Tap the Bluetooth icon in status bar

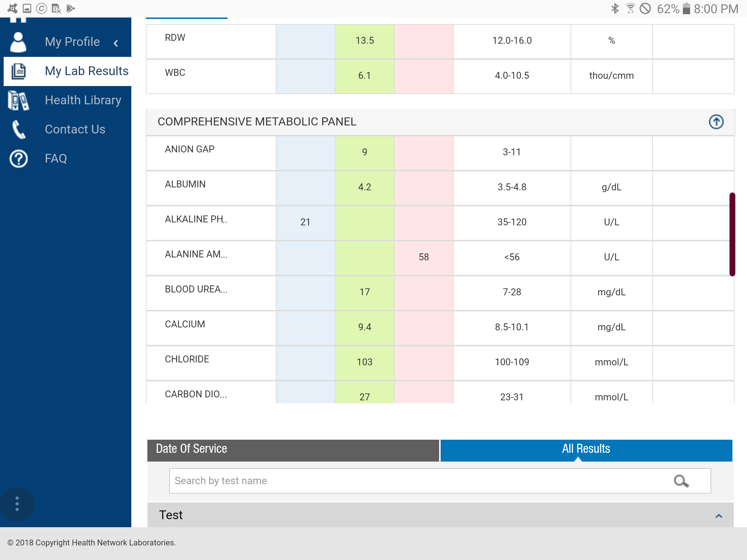coord(615,8)
